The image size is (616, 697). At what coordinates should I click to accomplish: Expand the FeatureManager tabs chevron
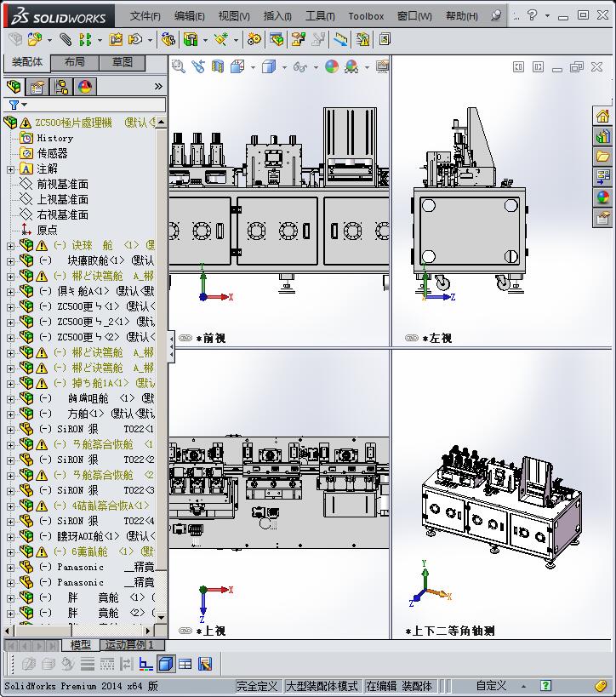coord(158,86)
